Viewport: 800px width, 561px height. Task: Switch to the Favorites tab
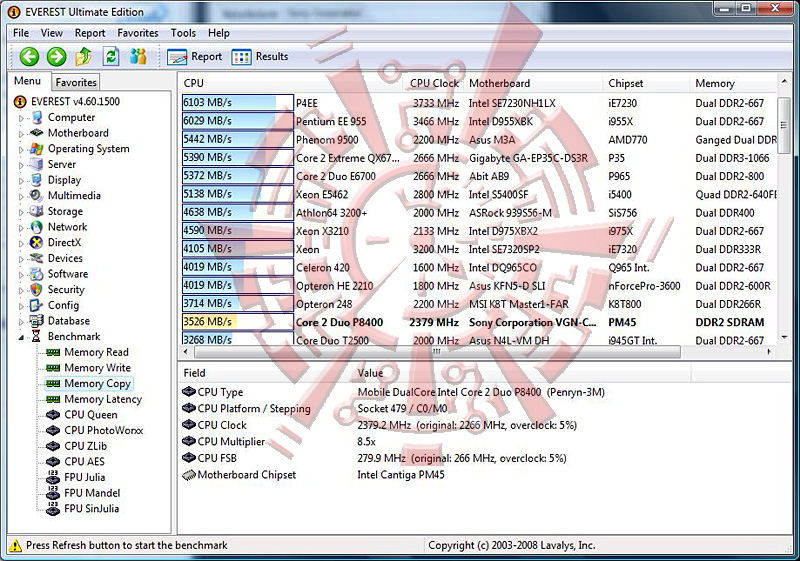pyautogui.click(x=76, y=82)
